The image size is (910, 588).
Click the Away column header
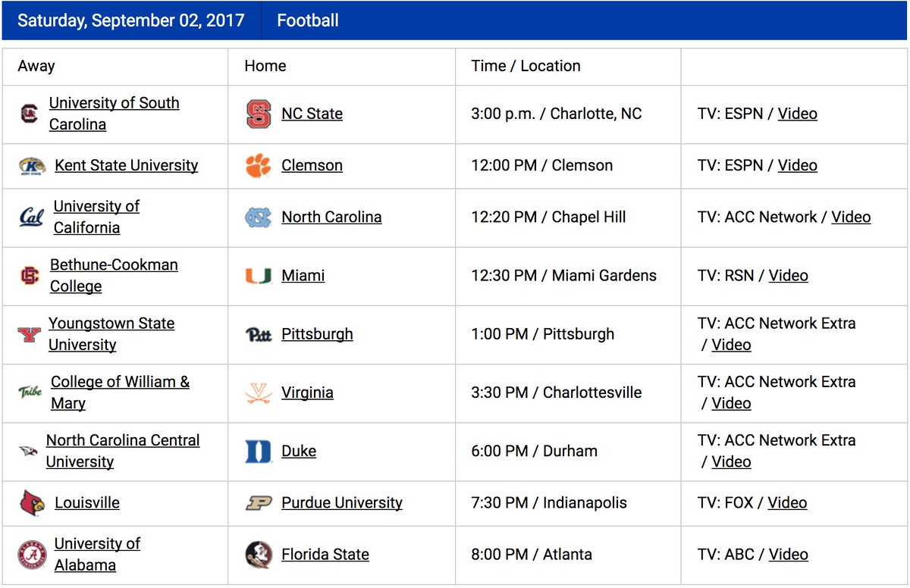[36, 66]
